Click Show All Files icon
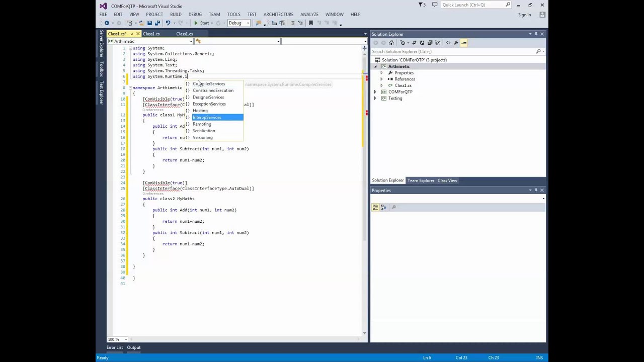Screen dimensions: 644x362 [438, 43]
